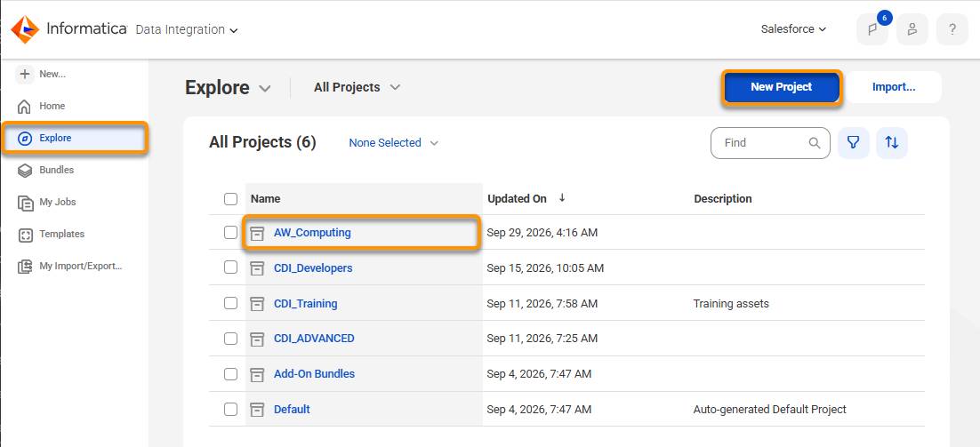The height and width of the screenshot is (447, 980).
Task: Open the All Projects view dropdown
Action: (x=357, y=87)
